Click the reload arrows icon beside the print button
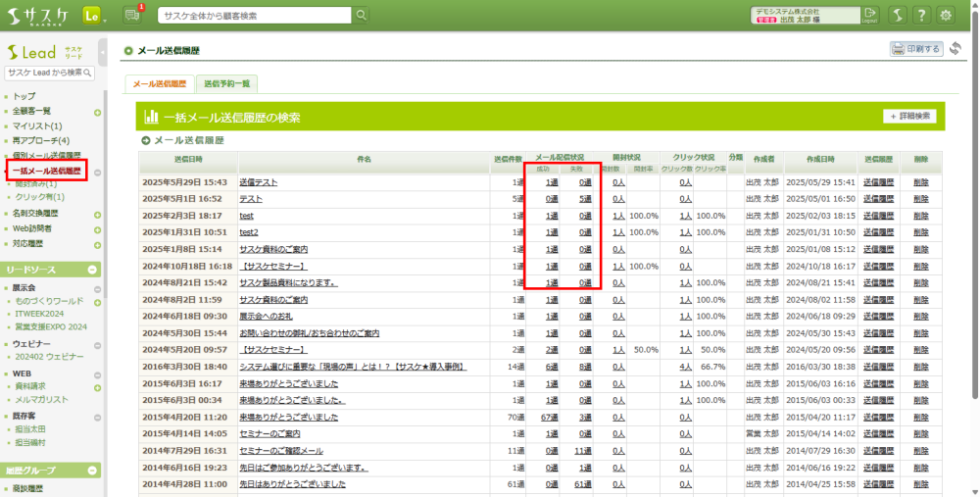980x497 pixels. (x=955, y=49)
